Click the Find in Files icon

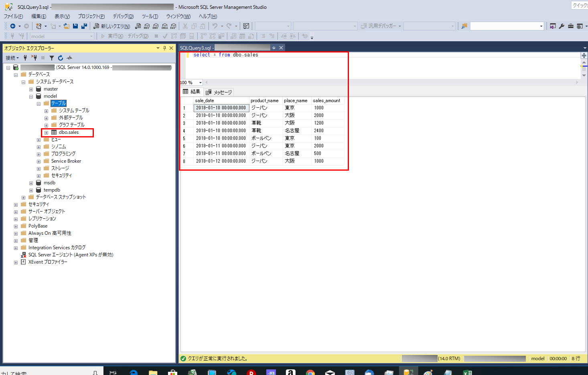(x=464, y=26)
